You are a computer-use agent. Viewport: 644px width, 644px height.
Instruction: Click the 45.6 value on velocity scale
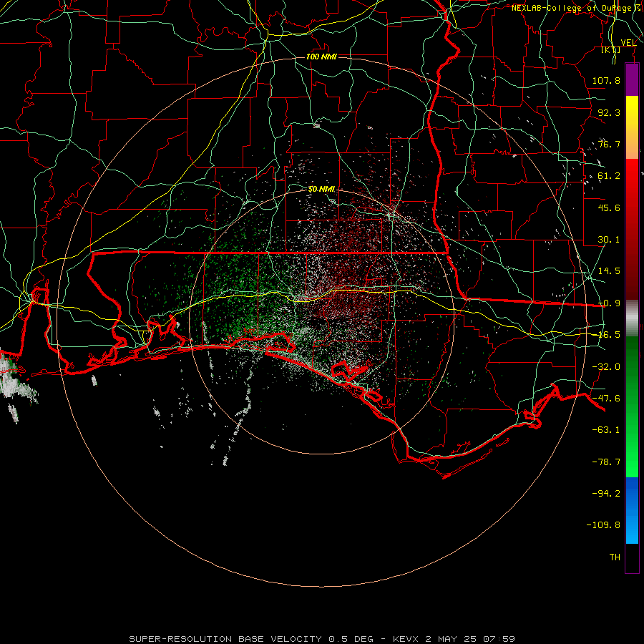[609, 208]
